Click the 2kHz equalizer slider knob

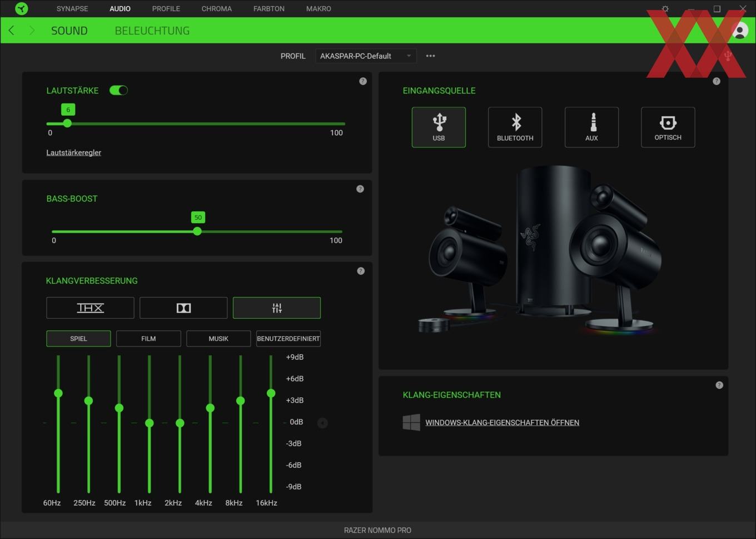tap(180, 423)
